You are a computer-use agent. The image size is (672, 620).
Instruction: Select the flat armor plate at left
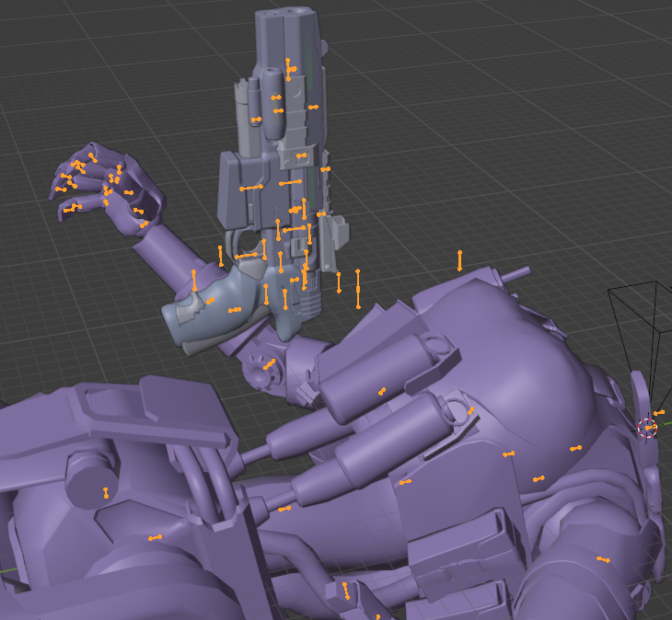tap(155, 413)
